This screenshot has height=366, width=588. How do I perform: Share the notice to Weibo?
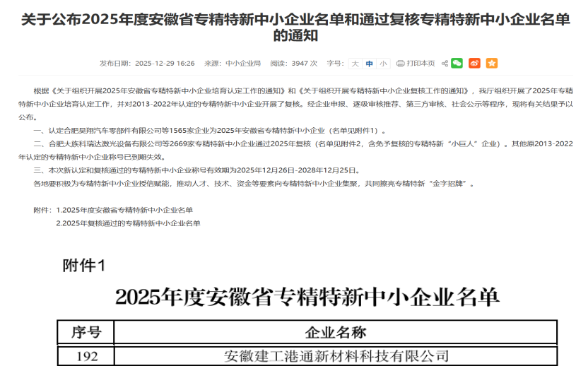(x=474, y=63)
